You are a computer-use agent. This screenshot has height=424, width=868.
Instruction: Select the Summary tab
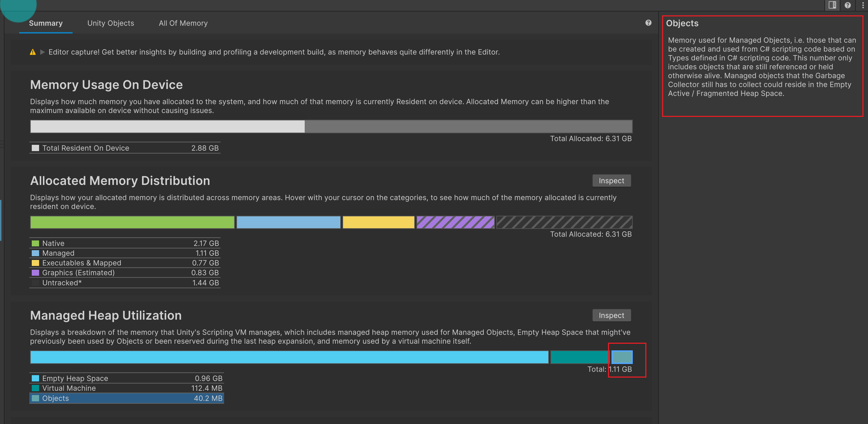(x=46, y=23)
